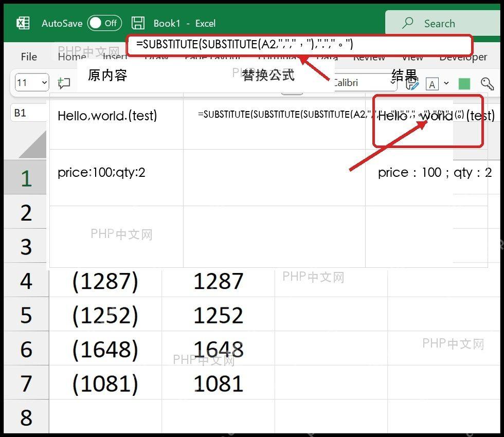
Task: Select row header 8
Action: coord(26,417)
